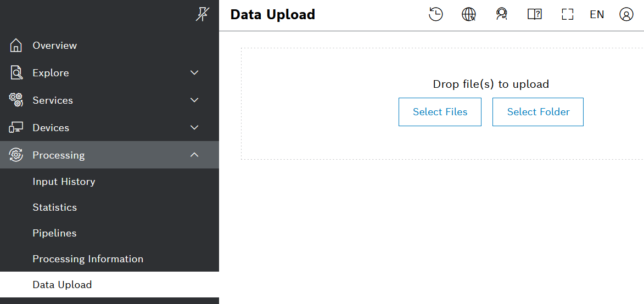Click the Overview home icon
The image size is (644, 304).
pos(16,46)
